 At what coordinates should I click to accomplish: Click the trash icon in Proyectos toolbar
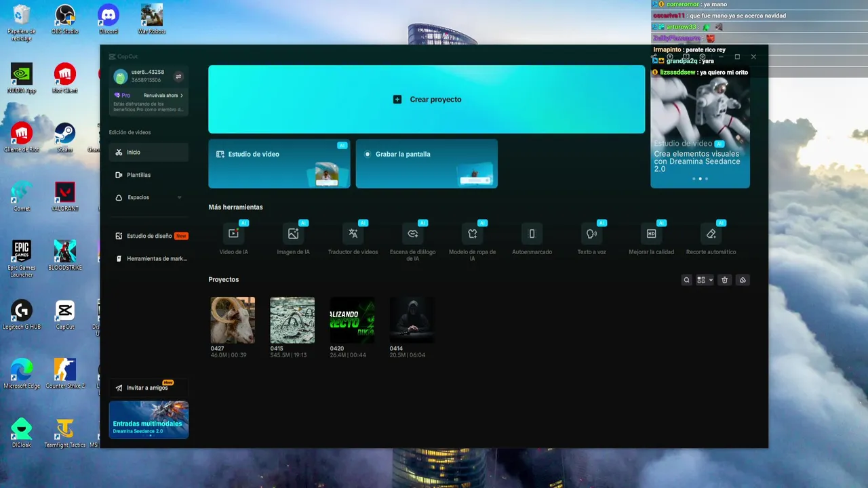click(x=724, y=280)
